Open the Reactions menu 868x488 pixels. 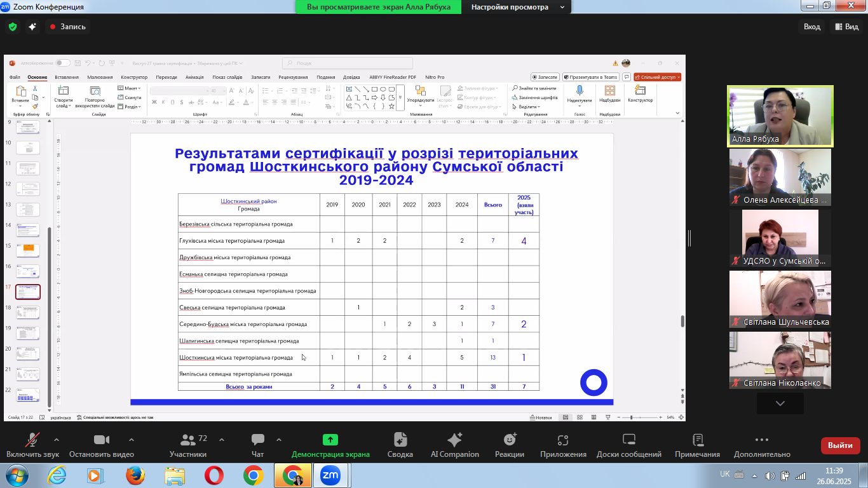point(509,445)
